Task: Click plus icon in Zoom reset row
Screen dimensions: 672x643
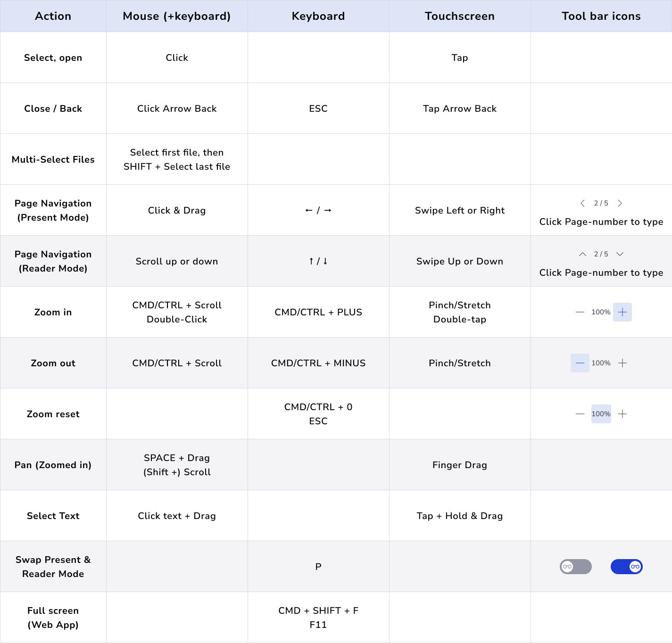Action: coord(622,414)
